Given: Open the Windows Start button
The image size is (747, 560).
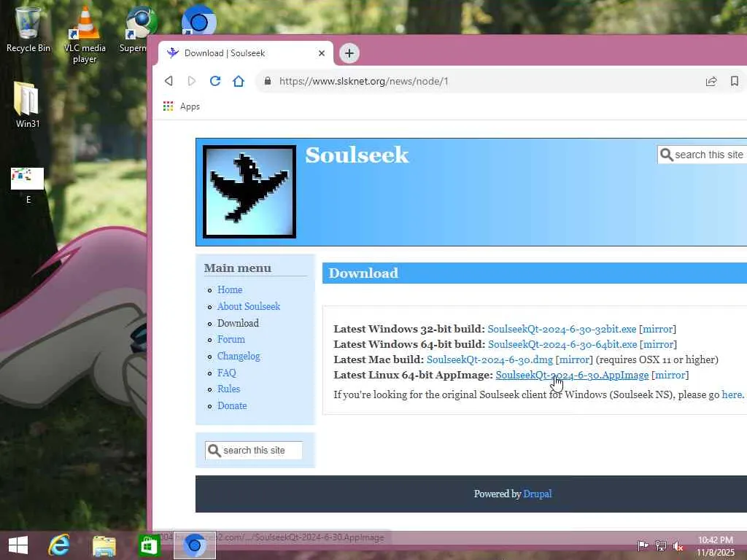Looking at the screenshot, I should [18, 545].
